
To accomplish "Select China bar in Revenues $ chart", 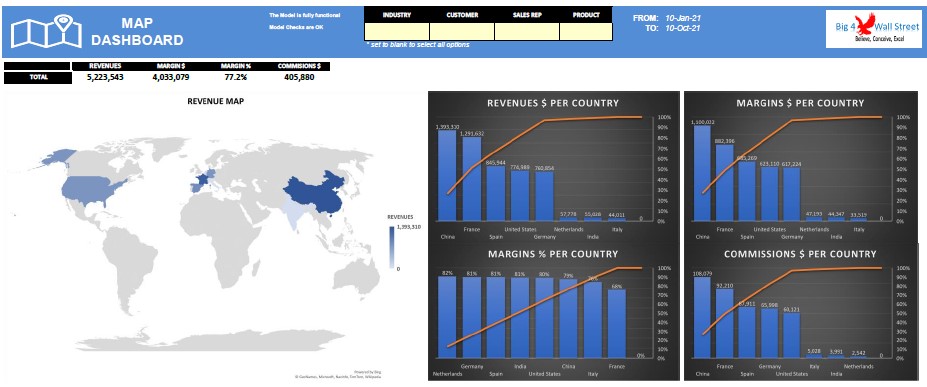I will click(x=447, y=175).
